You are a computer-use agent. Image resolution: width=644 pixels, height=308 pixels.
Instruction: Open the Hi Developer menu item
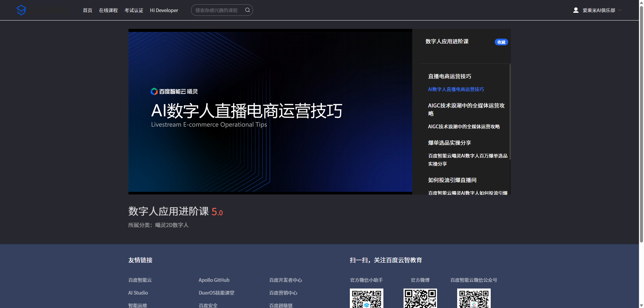tap(164, 10)
